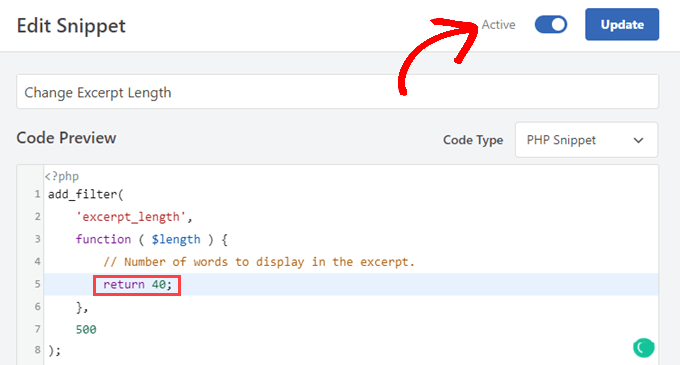Click the closing ); on line 8
The image size is (680, 365).
tap(55, 350)
